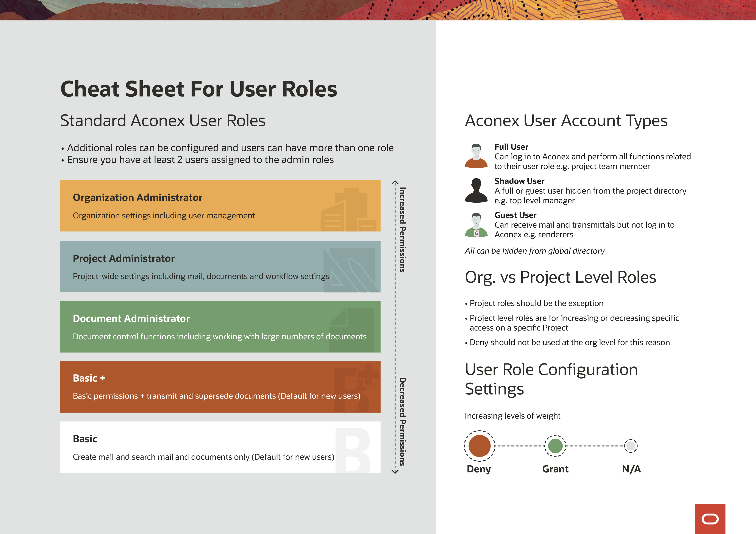Click 'Organization settings including user management' description
This screenshot has width=756, height=534.
[x=164, y=216]
